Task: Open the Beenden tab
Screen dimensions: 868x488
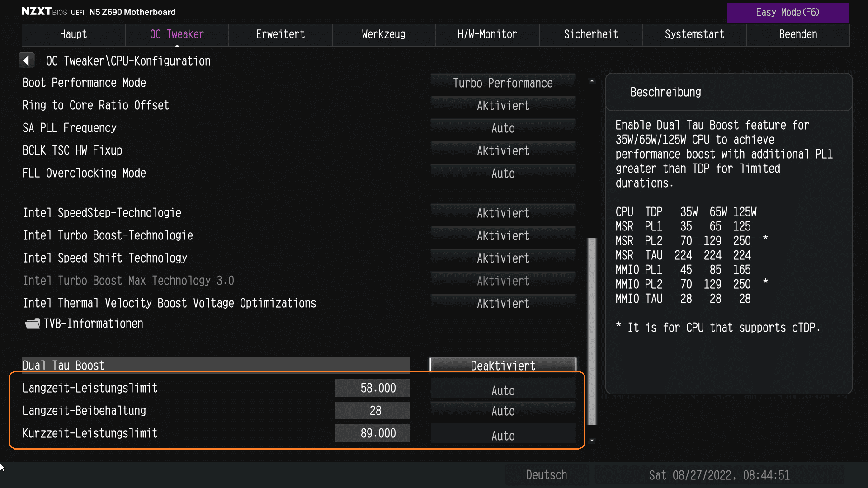Action: pos(798,34)
